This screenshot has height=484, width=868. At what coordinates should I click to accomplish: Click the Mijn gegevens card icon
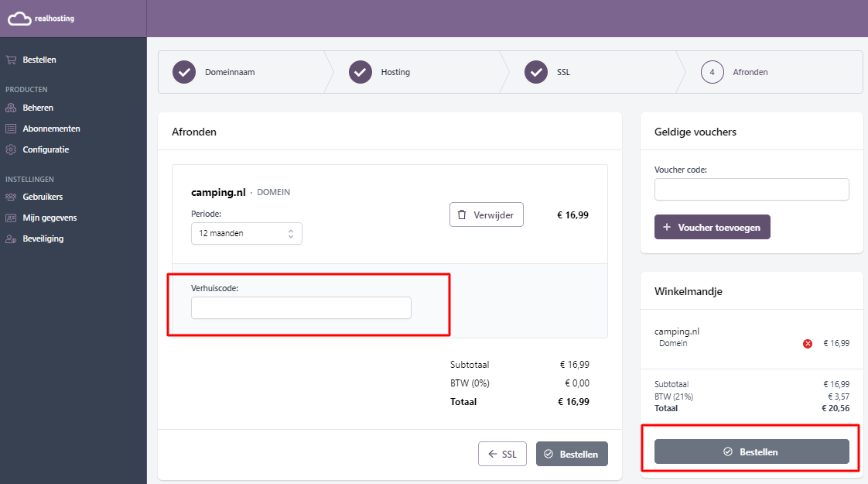pyautogui.click(x=11, y=218)
